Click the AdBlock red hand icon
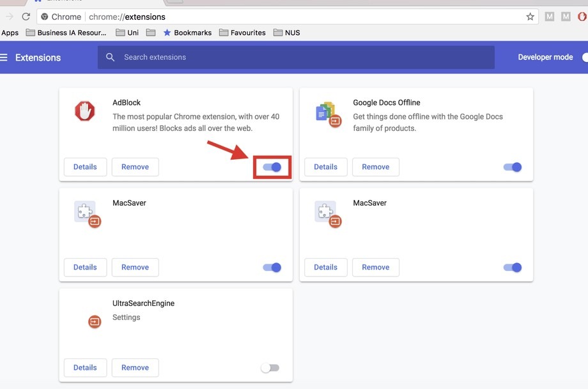The height and width of the screenshot is (389, 588). [x=85, y=111]
